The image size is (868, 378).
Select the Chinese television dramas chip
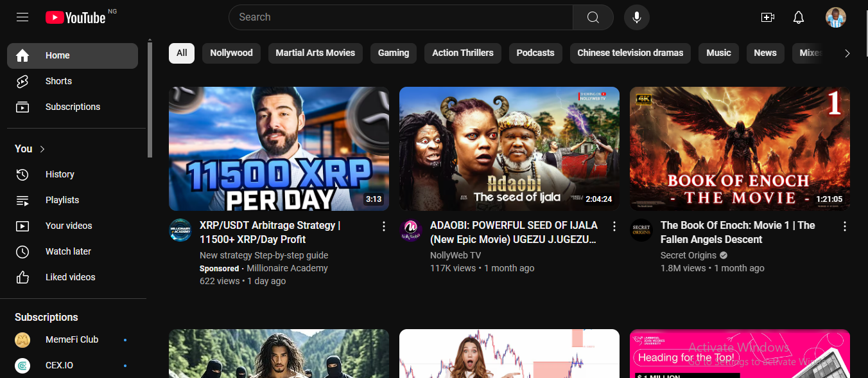[x=630, y=53]
